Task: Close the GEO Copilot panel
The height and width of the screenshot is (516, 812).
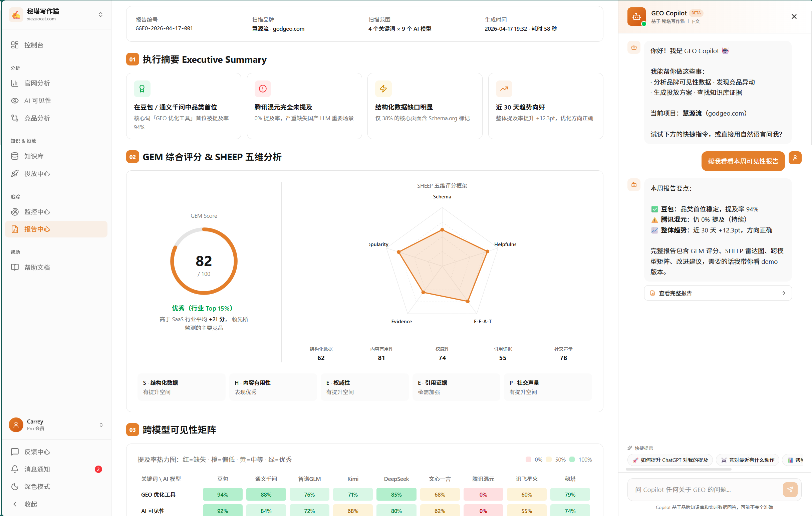Action: [x=794, y=17]
